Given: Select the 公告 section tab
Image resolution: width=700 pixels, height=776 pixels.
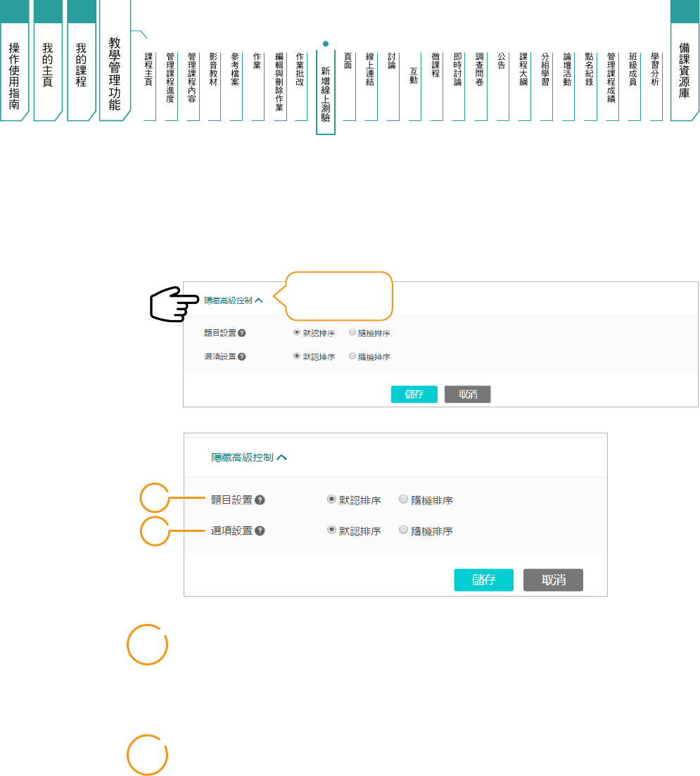Looking at the screenshot, I should (502, 85).
